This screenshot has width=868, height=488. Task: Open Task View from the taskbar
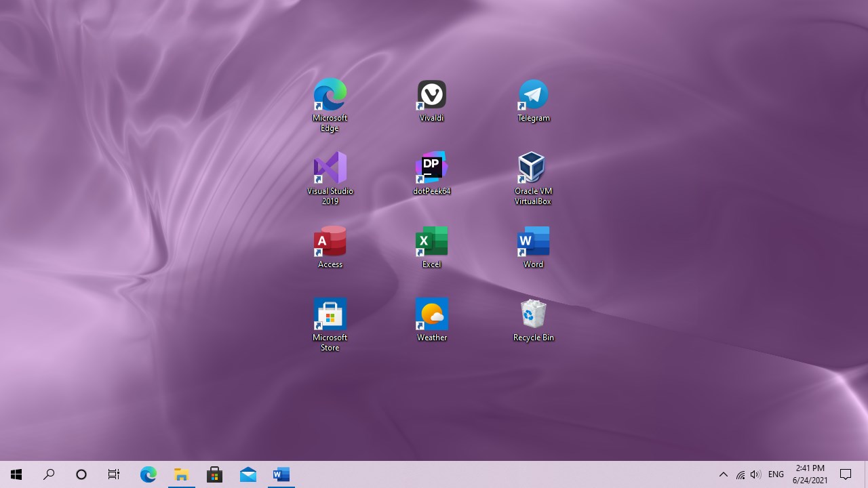pyautogui.click(x=114, y=474)
